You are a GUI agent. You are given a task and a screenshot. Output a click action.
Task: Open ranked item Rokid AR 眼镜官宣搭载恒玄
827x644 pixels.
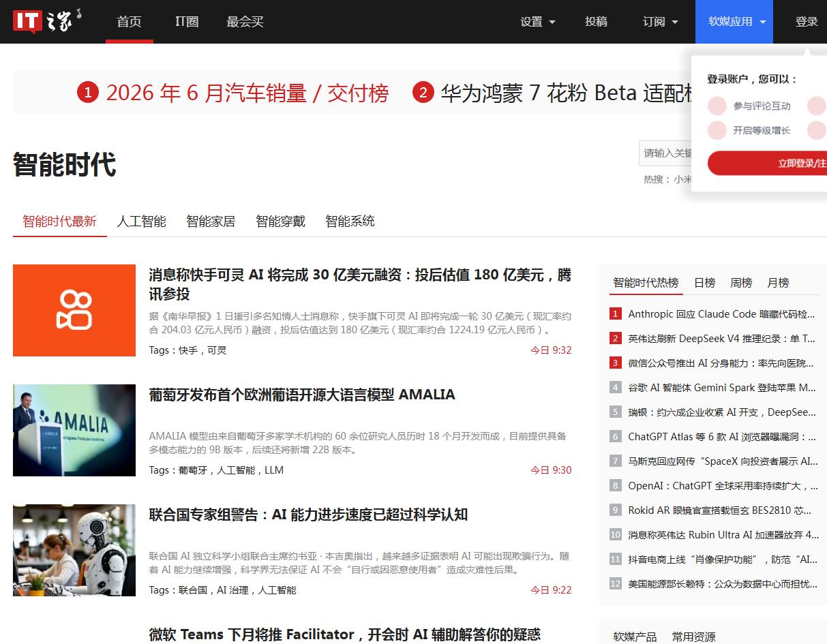(x=720, y=510)
